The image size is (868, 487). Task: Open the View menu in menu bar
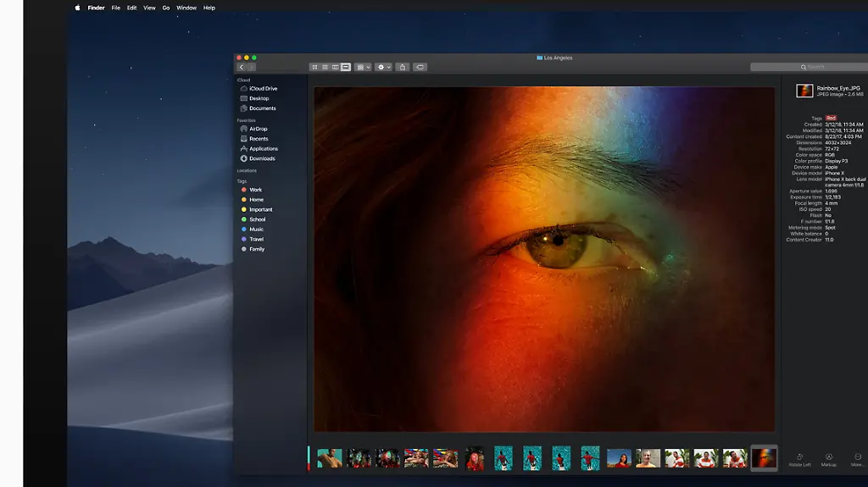(149, 8)
